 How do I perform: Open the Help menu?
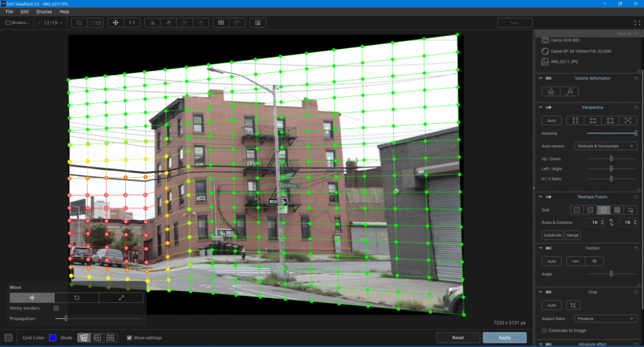(65, 11)
